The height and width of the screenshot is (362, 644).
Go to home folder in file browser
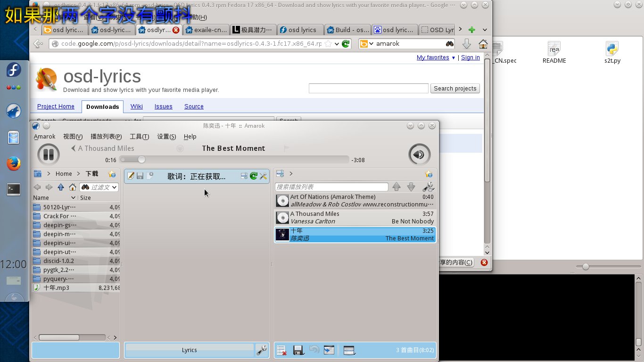point(73,187)
